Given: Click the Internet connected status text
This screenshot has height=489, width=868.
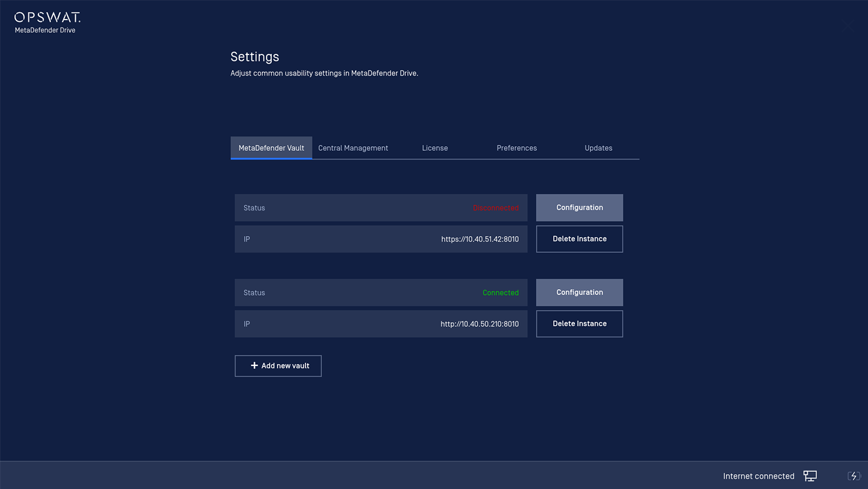Looking at the screenshot, I should click(759, 476).
